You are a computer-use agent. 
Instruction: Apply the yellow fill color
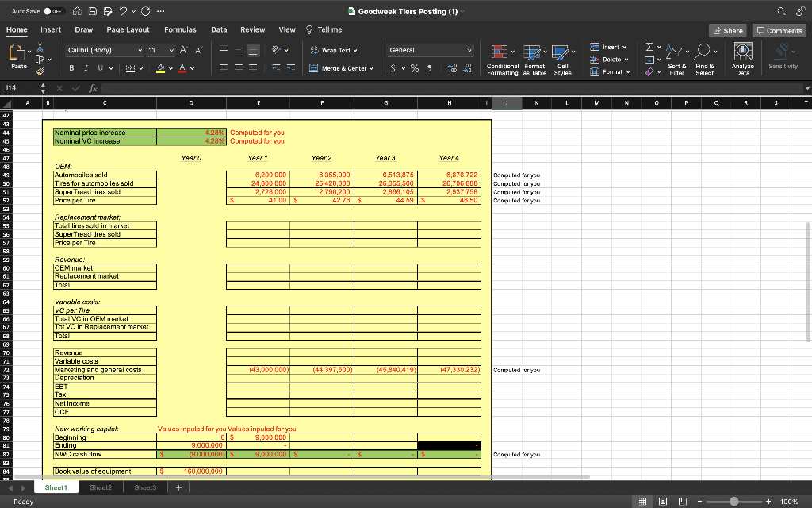tap(160, 68)
